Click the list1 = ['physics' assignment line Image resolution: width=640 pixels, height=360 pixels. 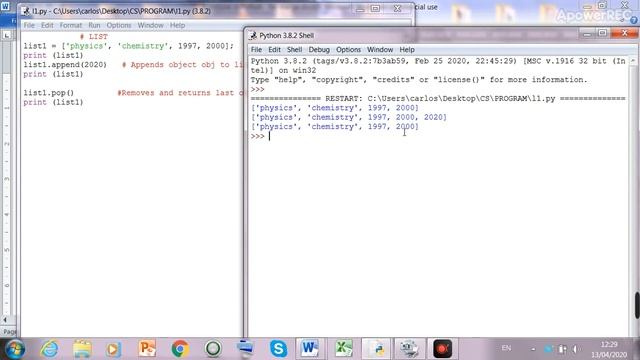point(129,46)
